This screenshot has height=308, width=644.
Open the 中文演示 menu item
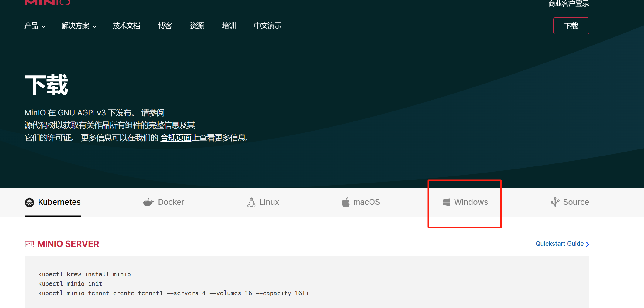[x=268, y=26]
